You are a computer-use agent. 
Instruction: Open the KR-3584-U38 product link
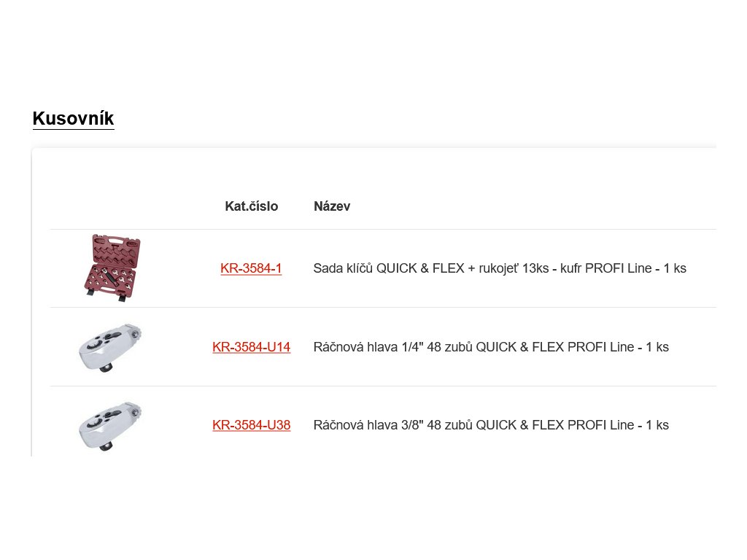tap(251, 425)
